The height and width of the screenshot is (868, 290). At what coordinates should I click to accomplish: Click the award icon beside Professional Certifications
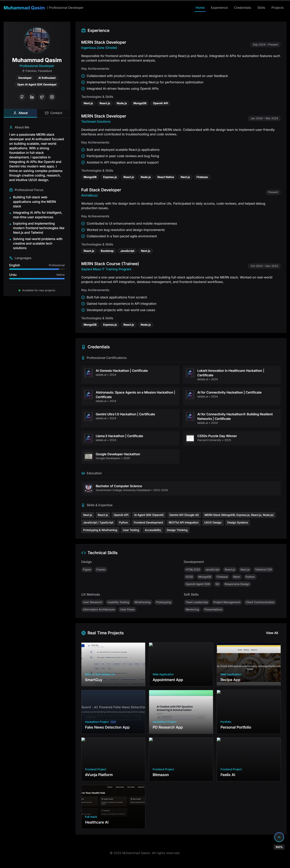coord(83,358)
